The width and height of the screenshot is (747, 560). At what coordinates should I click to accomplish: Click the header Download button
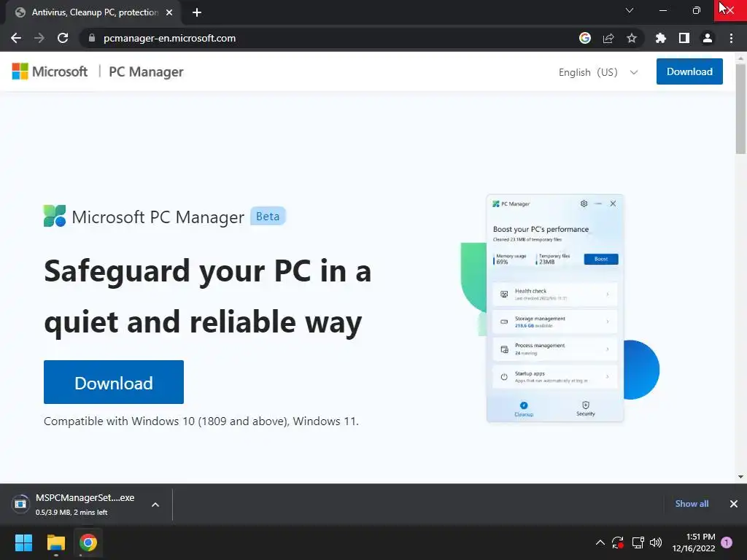click(689, 71)
